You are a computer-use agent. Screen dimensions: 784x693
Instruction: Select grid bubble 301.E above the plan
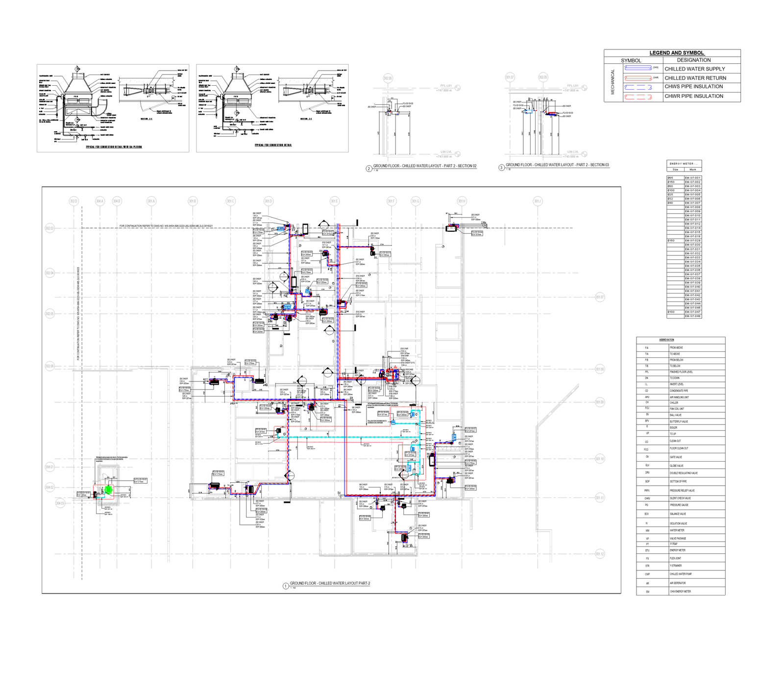pos(334,201)
